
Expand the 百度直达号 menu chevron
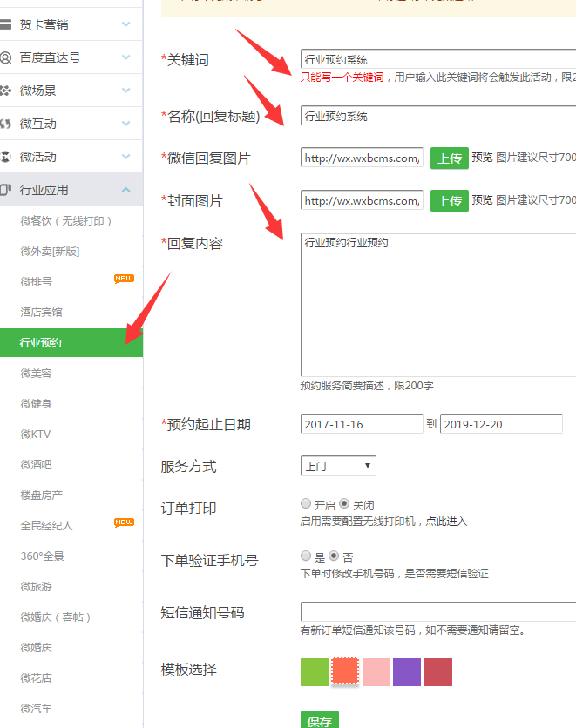click(125, 57)
